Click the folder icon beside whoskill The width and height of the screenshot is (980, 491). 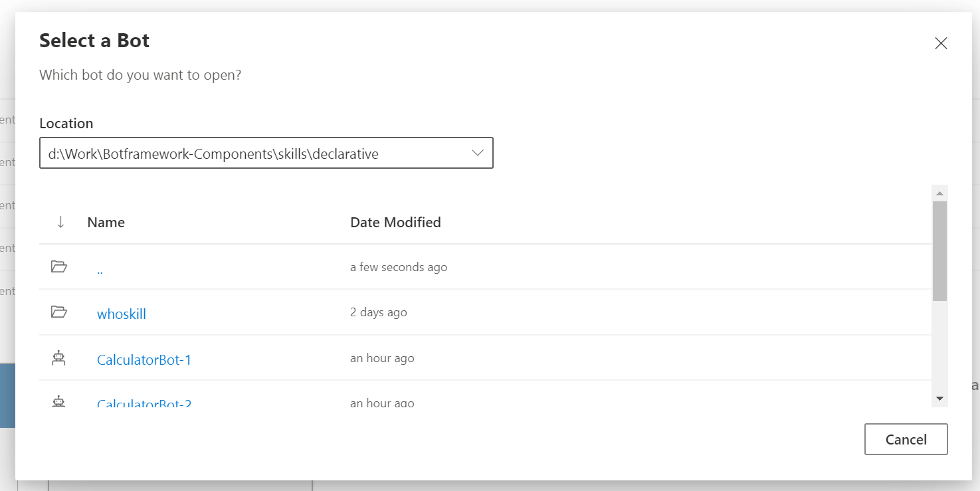pos(58,312)
